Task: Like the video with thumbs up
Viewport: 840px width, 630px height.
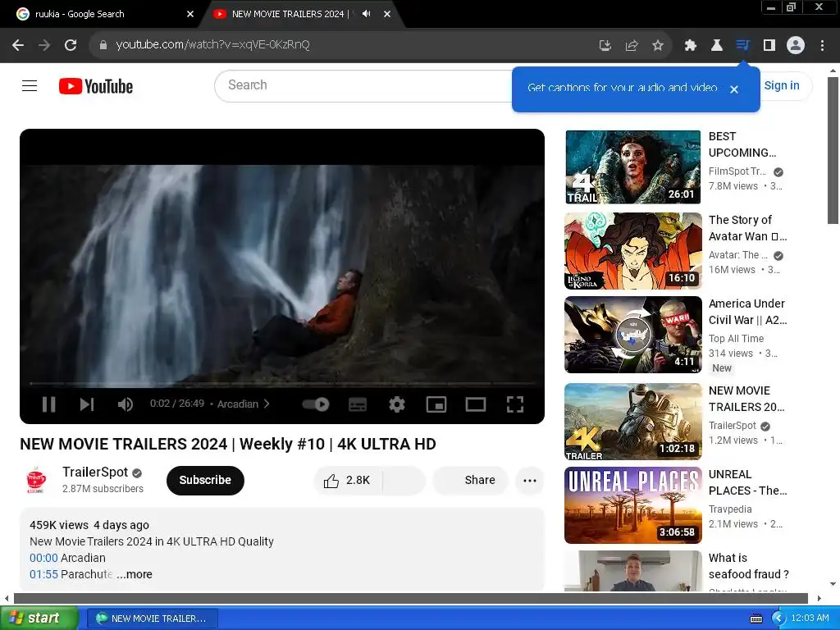Action: [347, 480]
